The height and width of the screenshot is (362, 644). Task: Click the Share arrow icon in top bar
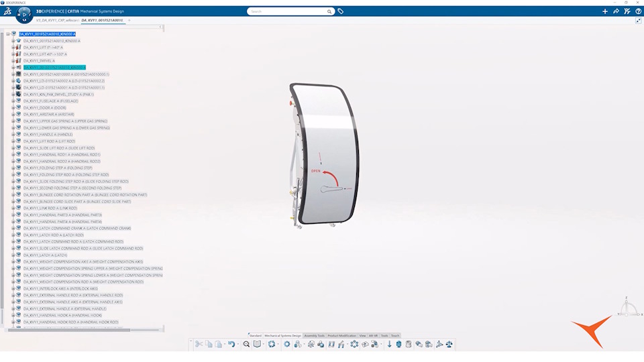pos(616,11)
